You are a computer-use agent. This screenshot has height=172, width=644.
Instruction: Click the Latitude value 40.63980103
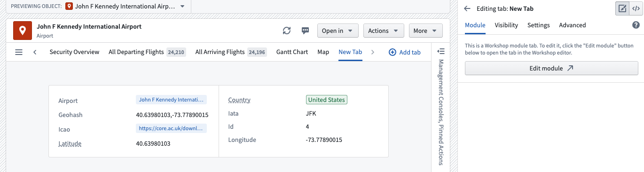(x=153, y=144)
